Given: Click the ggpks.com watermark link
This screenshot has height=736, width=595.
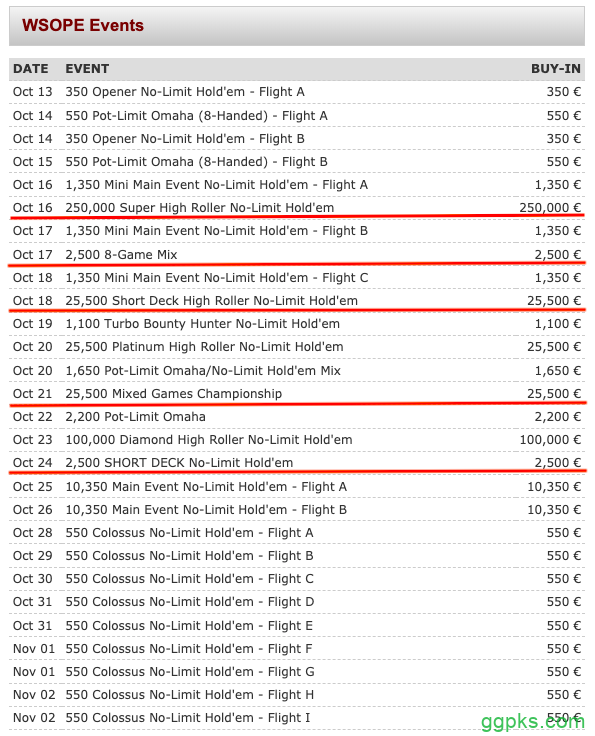Looking at the screenshot, I should coord(533,721).
